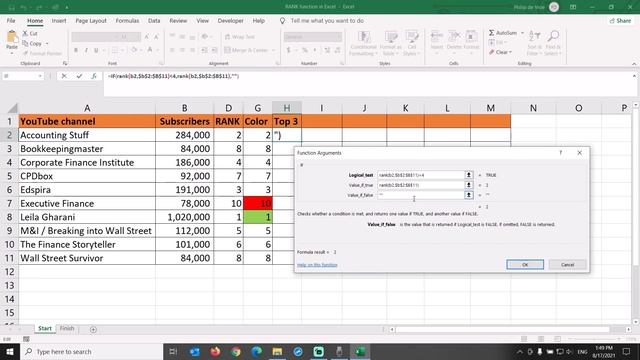
Task: Click the New Sheet plus icon
Action: pyautogui.click(x=93, y=329)
